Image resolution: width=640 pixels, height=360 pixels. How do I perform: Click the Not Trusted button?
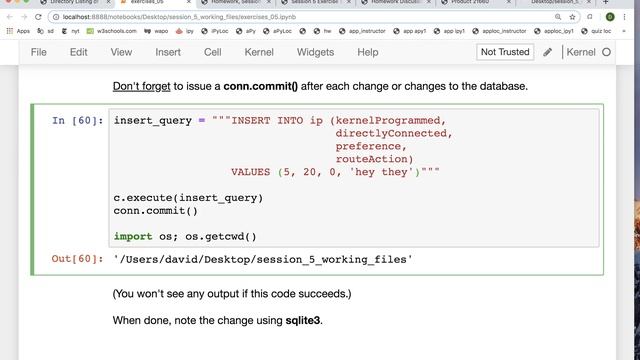click(505, 52)
